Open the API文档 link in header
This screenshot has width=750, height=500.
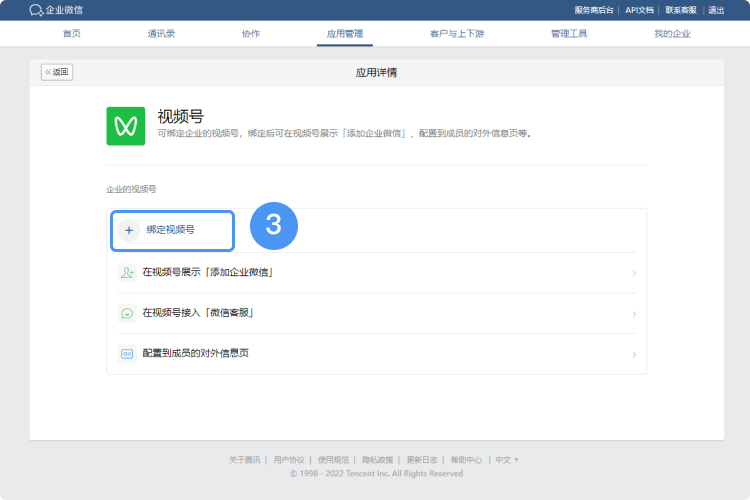click(x=640, y=10)
